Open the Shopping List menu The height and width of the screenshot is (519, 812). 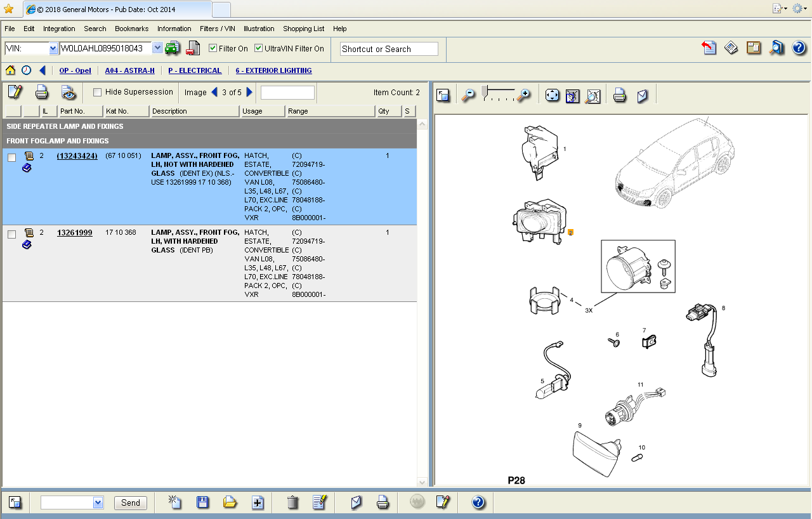tap(303, 29)
